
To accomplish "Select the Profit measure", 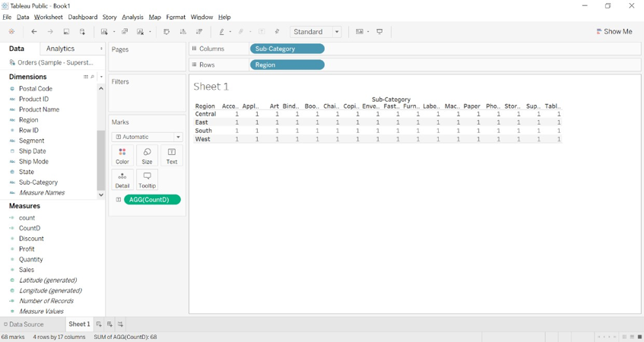I will [x=27, y=249].
